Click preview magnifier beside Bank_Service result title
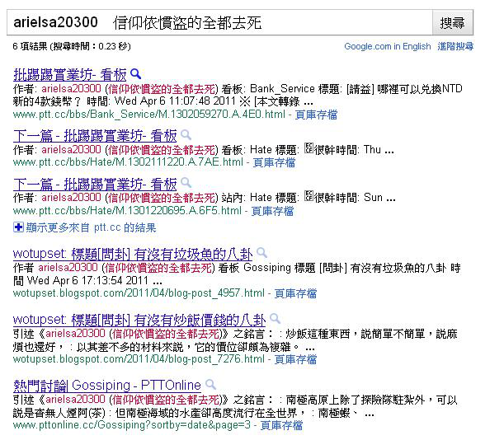 click(135, 74)
